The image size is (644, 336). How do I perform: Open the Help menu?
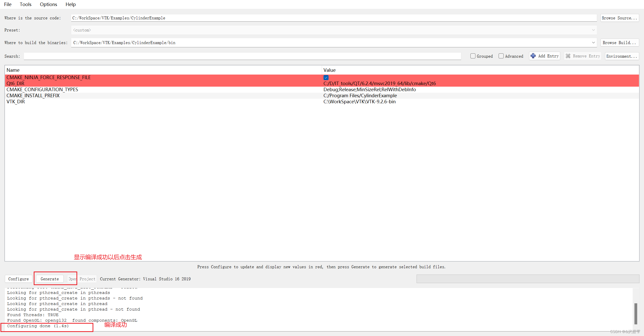[x=70, y=4]
